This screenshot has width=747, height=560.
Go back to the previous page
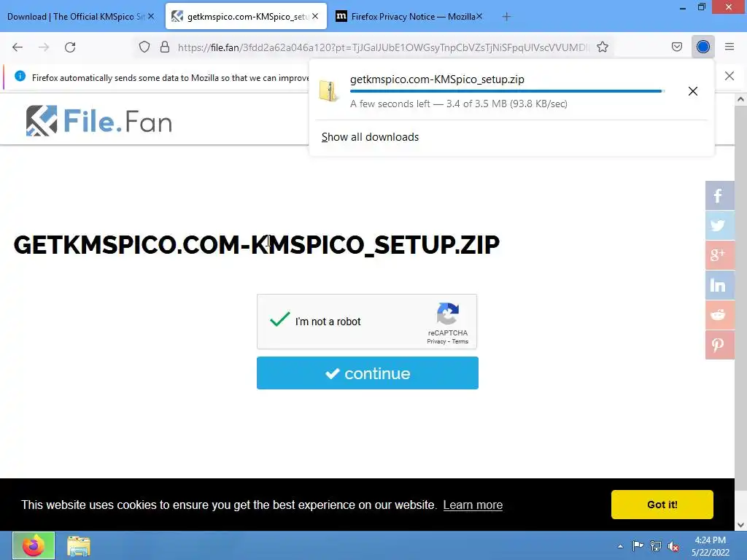(18, 47)
